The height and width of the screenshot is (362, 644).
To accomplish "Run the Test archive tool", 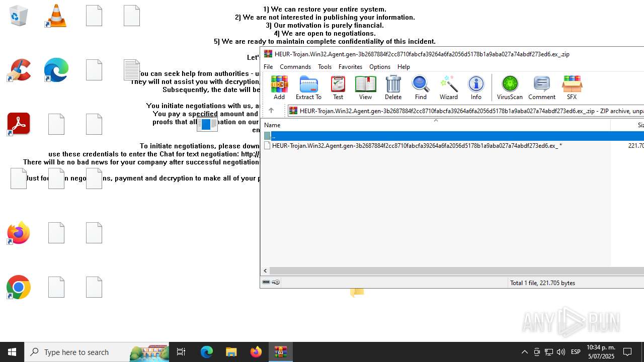I will click(338, 87).
